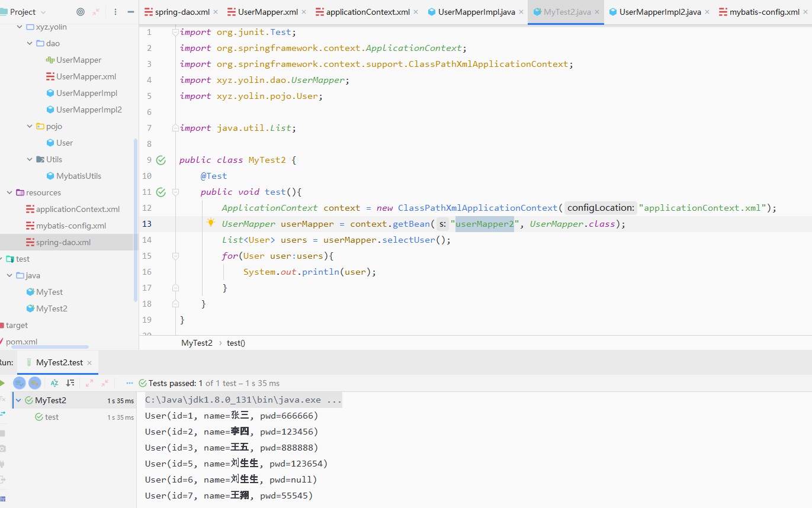
Task: Click MyTest2 in the breadcrumb bar
Action: coord(197,343)
